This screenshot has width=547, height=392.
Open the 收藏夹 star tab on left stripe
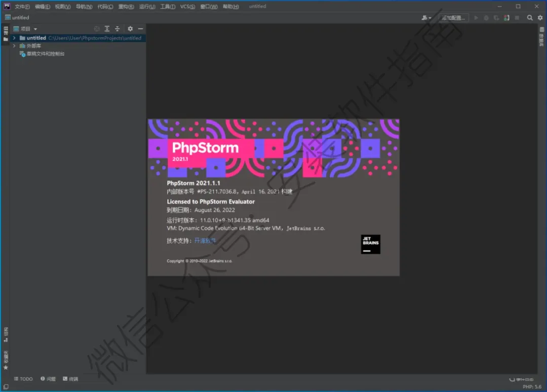pyautogui.click(x=6, y=360)
